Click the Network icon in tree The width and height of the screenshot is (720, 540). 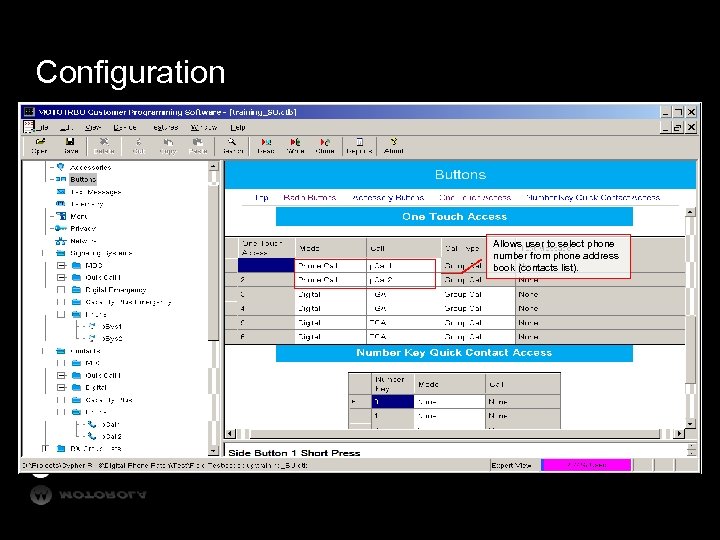(x=61, y=241)
